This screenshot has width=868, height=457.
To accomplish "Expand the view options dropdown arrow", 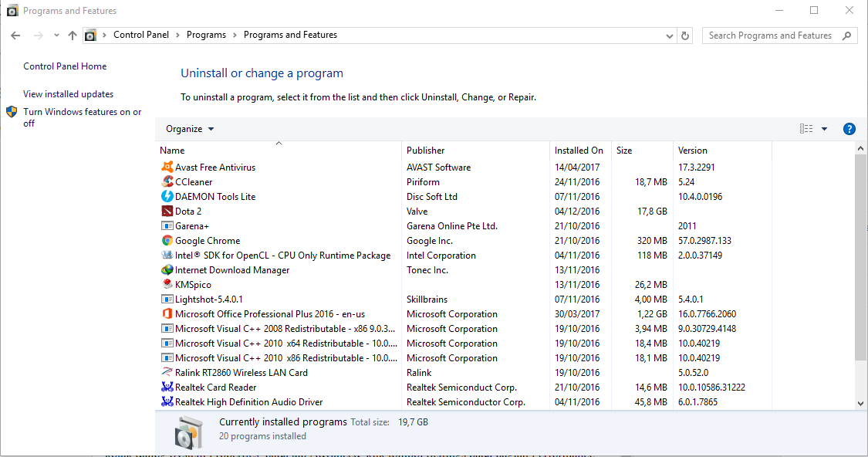I will pyautogui.click(x=824, y=129).
